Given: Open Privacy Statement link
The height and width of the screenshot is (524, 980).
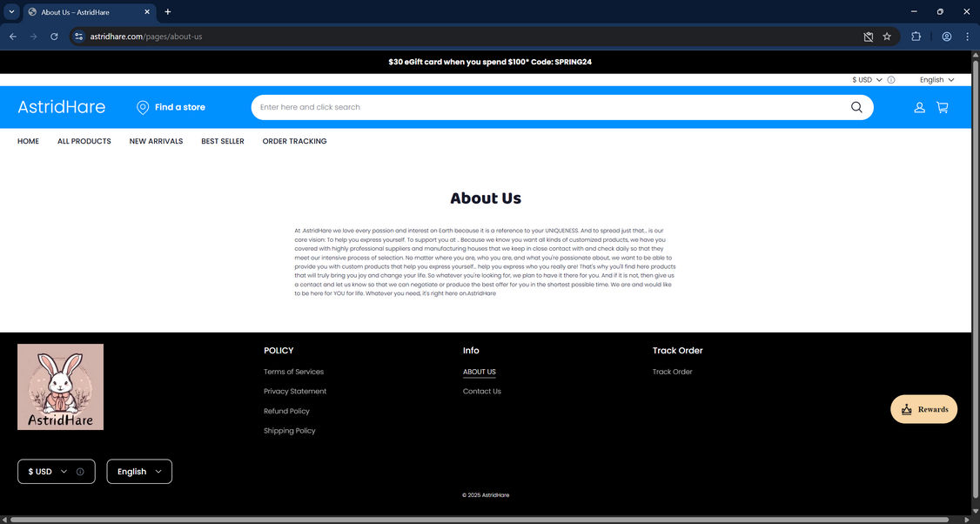Looking at the screenshot, I should (x=295, y=392).
